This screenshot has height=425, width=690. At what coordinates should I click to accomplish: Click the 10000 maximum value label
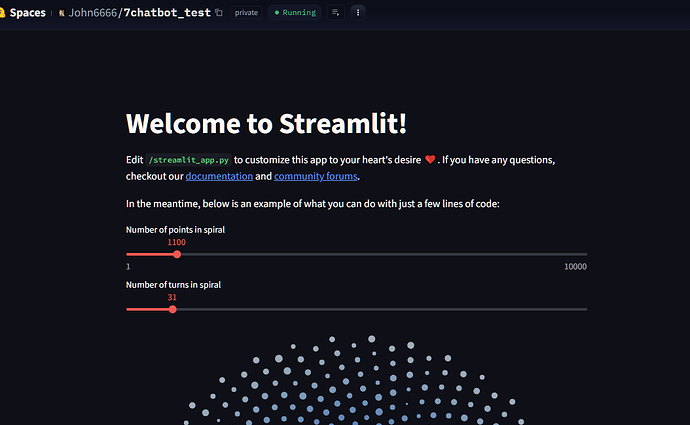(576, 267)
